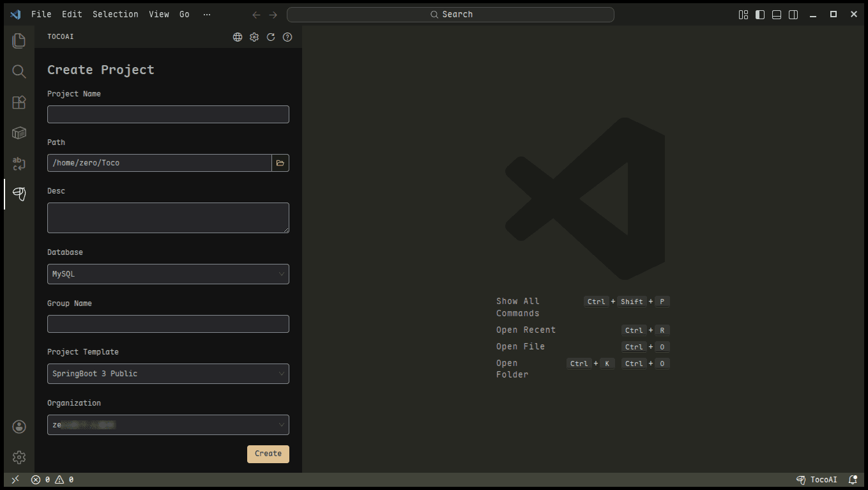Open the Explorer view in the activity bar
The width and height of the screenshot is (868, 490).
point(19,40)
